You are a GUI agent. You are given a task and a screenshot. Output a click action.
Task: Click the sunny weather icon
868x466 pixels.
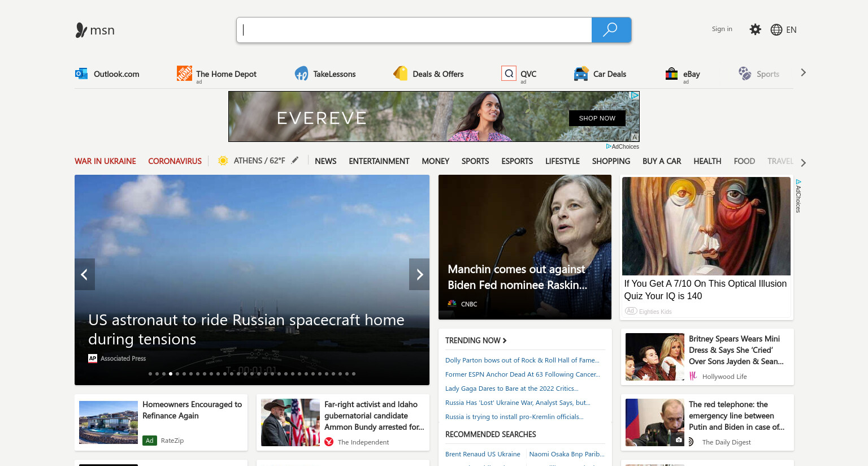point(223,161)
